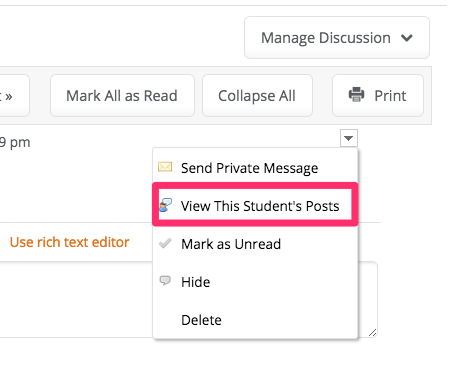Click the Collapse All button
This screenshot has height=389, width=465.
257,96
